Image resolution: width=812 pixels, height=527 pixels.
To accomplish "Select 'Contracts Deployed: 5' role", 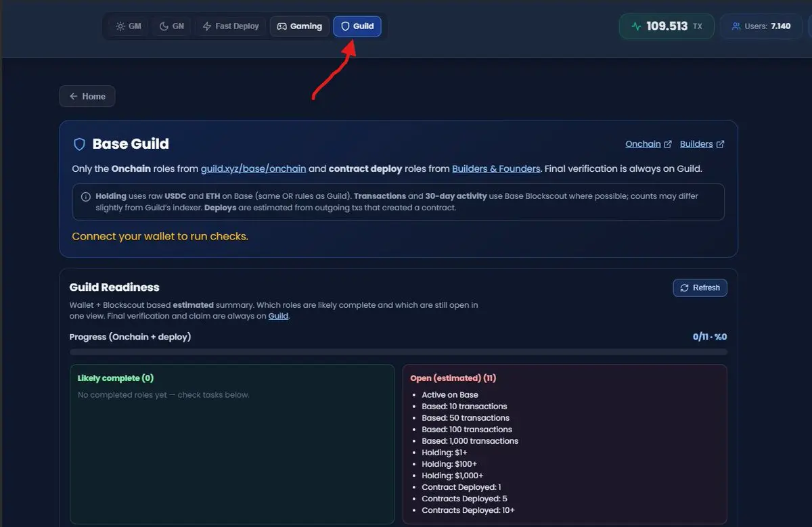I will (x=464, y=499).
